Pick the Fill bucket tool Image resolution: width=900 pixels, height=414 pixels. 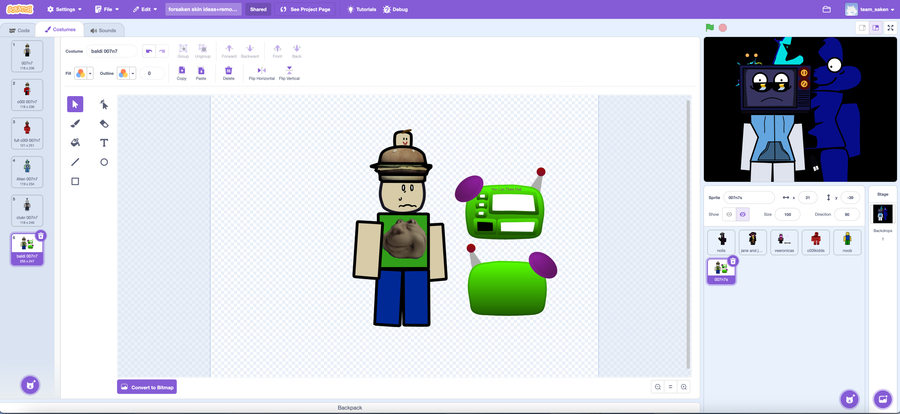pos(75,142)
